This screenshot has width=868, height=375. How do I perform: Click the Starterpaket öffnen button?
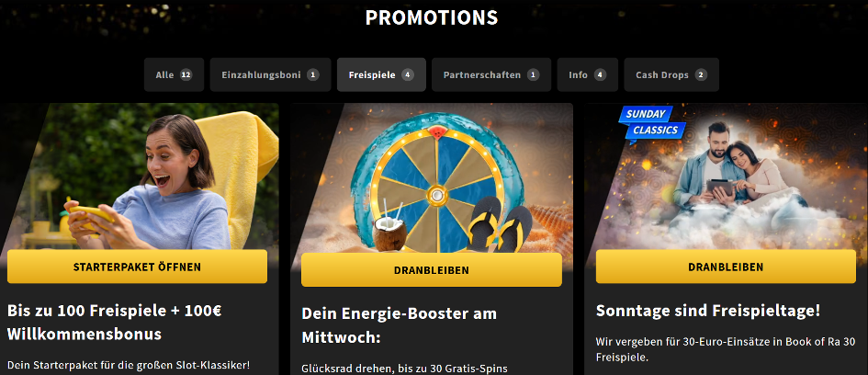click(137, 267)
